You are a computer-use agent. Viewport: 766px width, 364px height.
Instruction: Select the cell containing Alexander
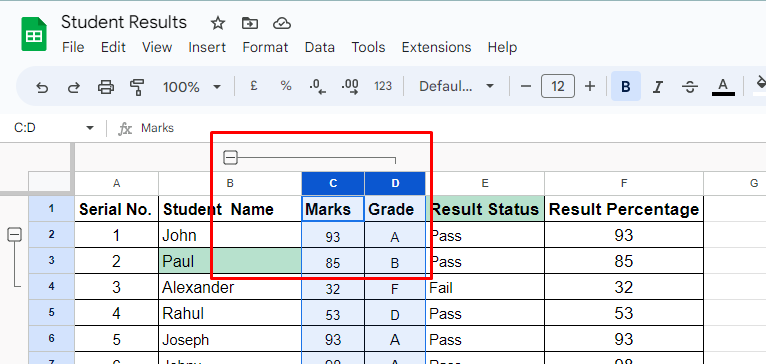[x=230, y=287]
